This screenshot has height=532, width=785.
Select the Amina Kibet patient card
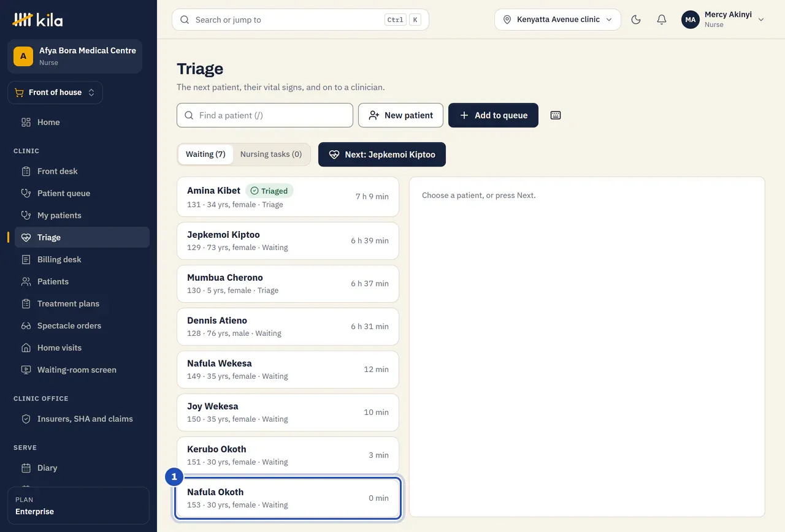pos(288,197)
